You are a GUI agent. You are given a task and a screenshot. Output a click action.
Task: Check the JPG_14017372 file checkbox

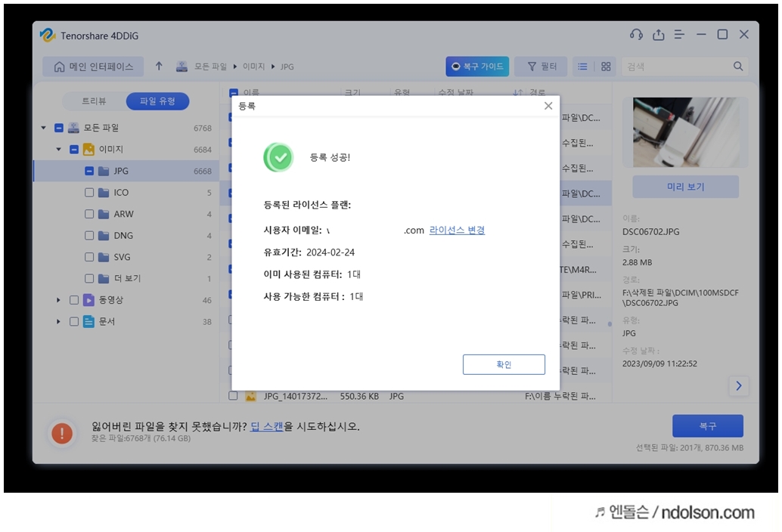(233, 396)
